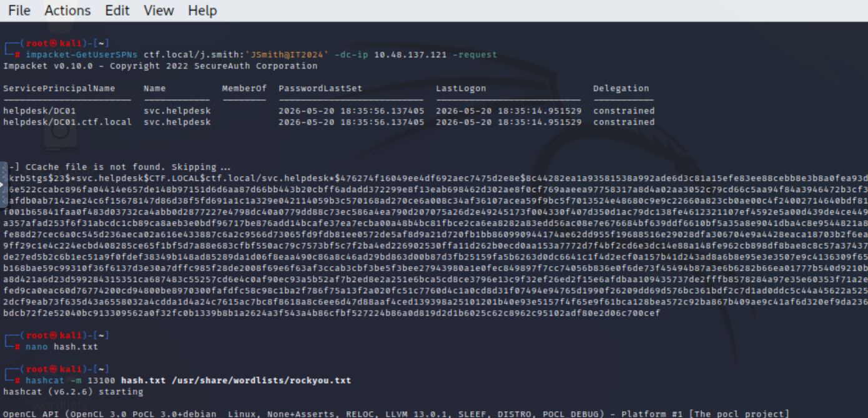Click constrained in the helpdesk/DC01 row
The height and width of the screenshot is (418, 868).
pyautogui.click(x=624, y=111)
